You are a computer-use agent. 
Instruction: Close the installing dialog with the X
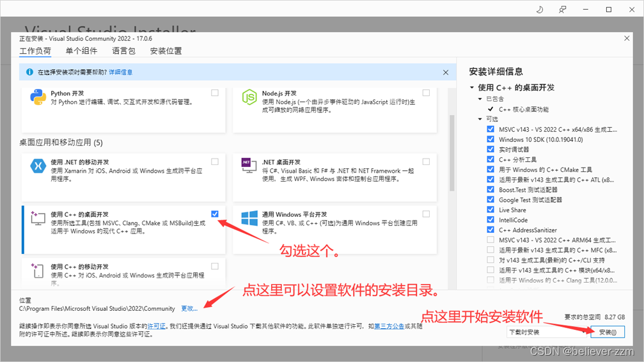pos(627,38)
